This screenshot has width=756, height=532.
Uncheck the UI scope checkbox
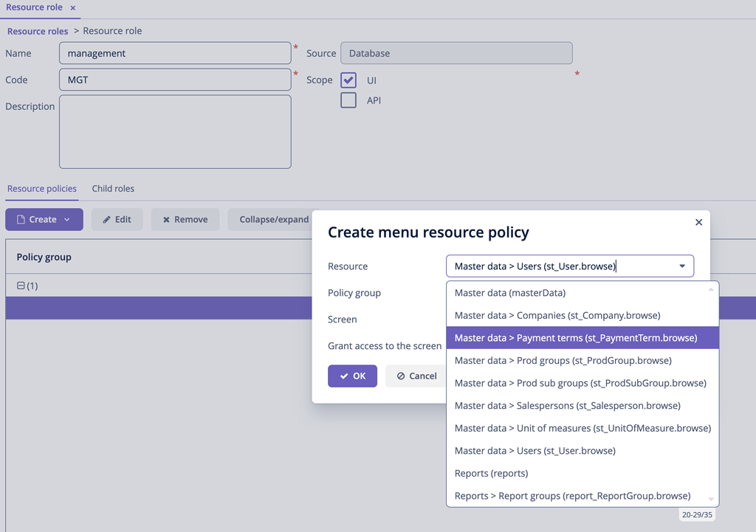[x=348, y=80]
